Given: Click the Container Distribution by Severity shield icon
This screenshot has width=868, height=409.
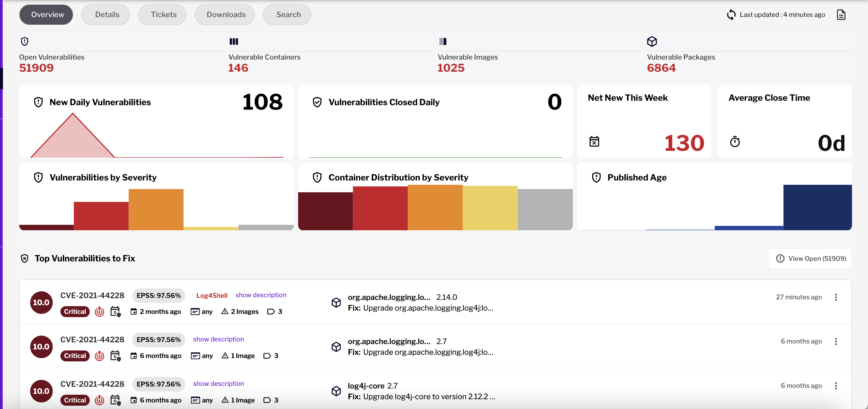Looking at the screenshot, I should 317,177.
